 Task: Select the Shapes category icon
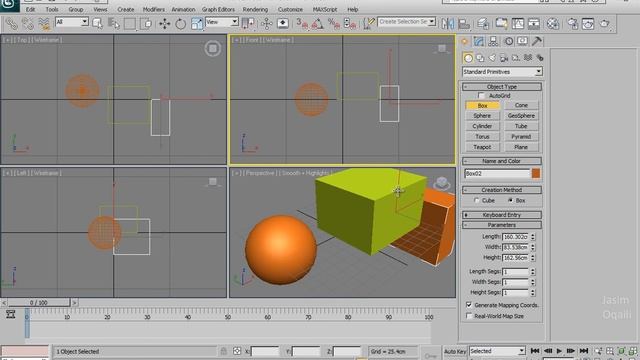click(x=480, y=58)
